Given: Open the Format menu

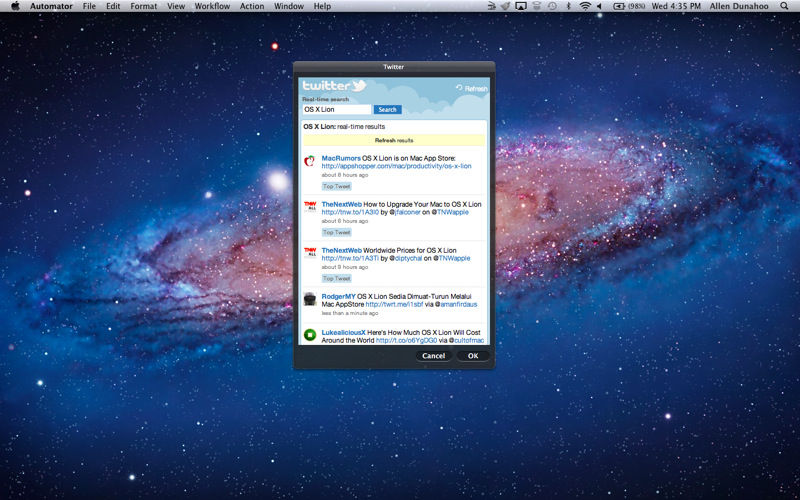Looking at the screenshot, I should pyautogui.click(x=143, y=6).
